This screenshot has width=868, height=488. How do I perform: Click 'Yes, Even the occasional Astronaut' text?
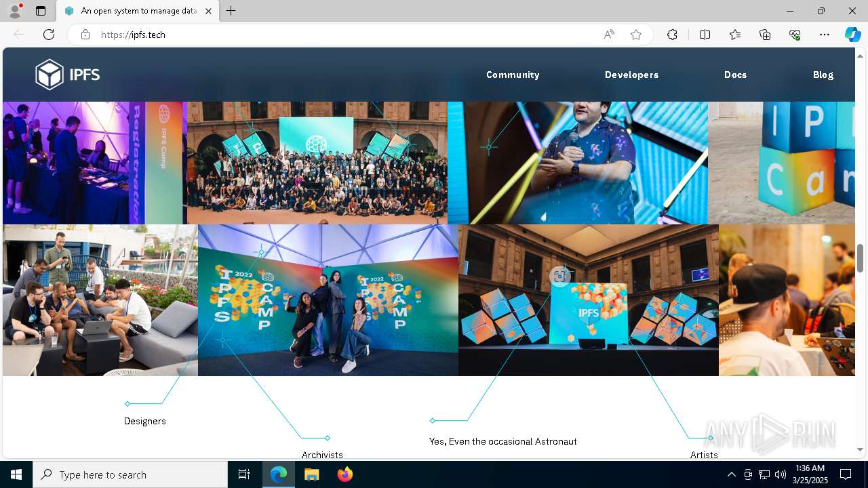pos(502,441)
